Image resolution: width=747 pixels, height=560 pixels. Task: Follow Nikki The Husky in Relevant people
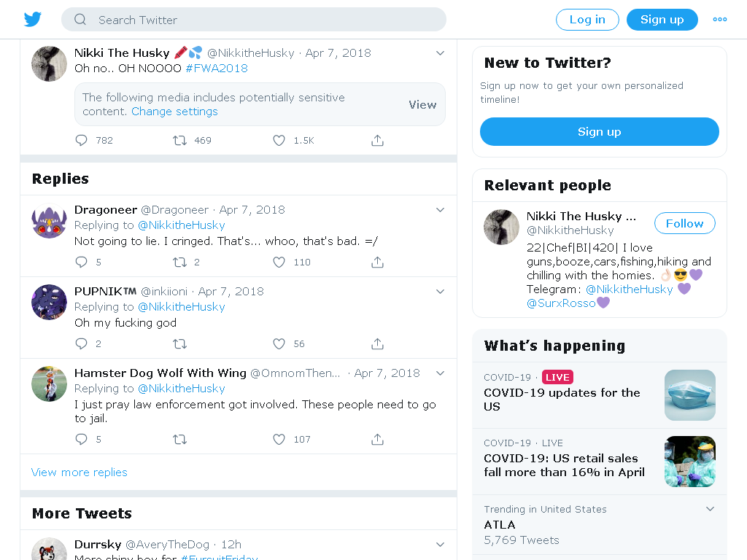coord(684,223)
